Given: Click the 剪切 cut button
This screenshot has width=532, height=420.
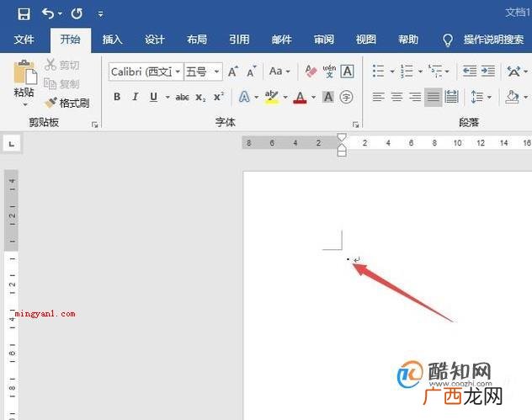Looking at the screenshot, I should [x=62, y=65].
